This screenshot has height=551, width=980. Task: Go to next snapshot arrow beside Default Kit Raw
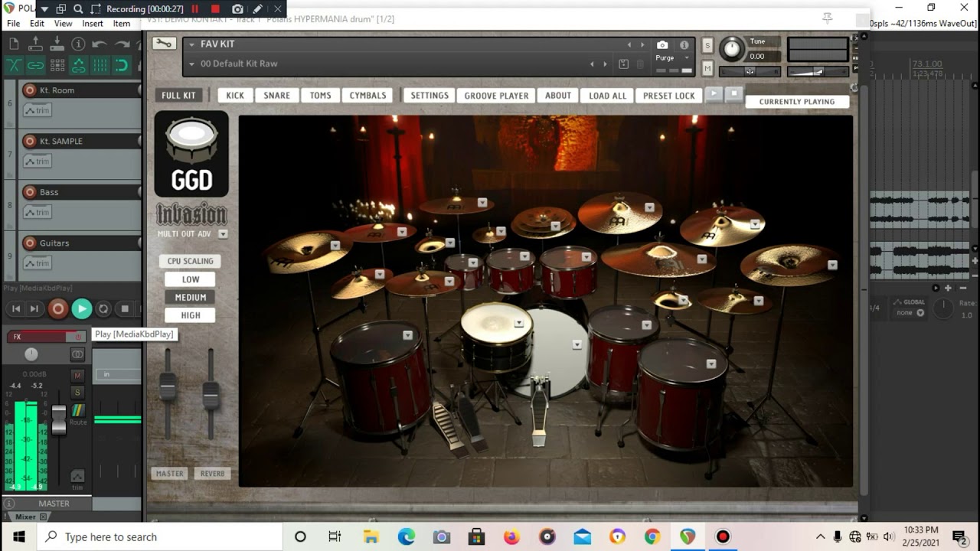coord(605,64)
